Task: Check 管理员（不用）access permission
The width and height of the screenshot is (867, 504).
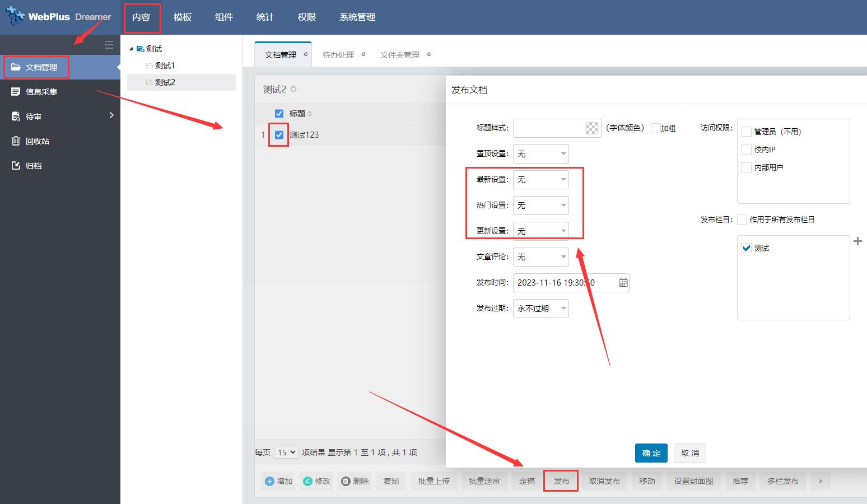Action: (746, 132)
